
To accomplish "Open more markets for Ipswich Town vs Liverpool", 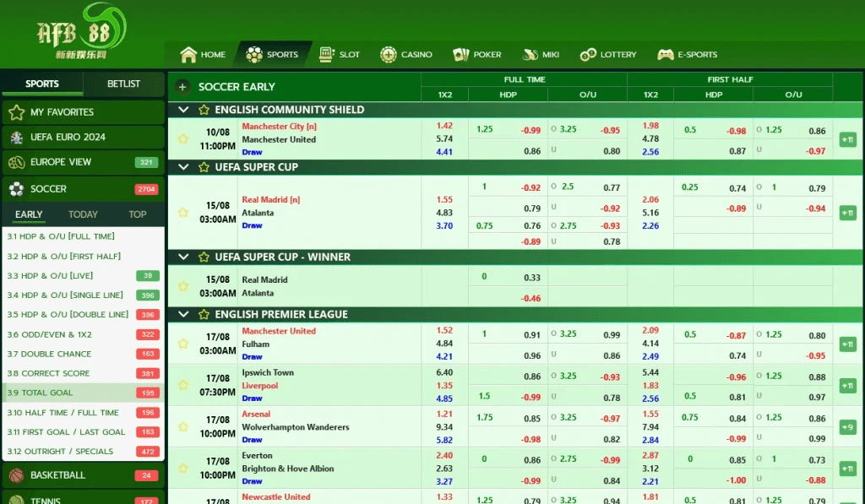I will pyautogui.click(x=847, y=386).
